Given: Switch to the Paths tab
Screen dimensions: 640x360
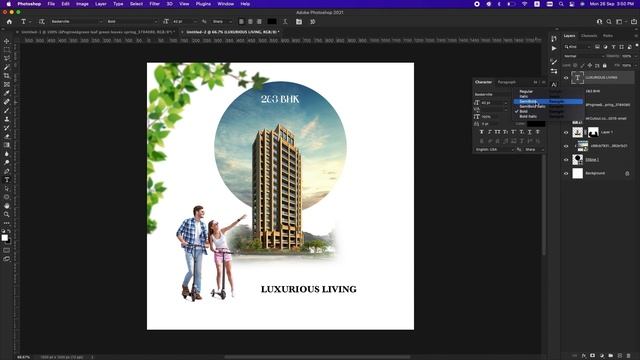Looking at the screenshot, I should tap(608, 36).
